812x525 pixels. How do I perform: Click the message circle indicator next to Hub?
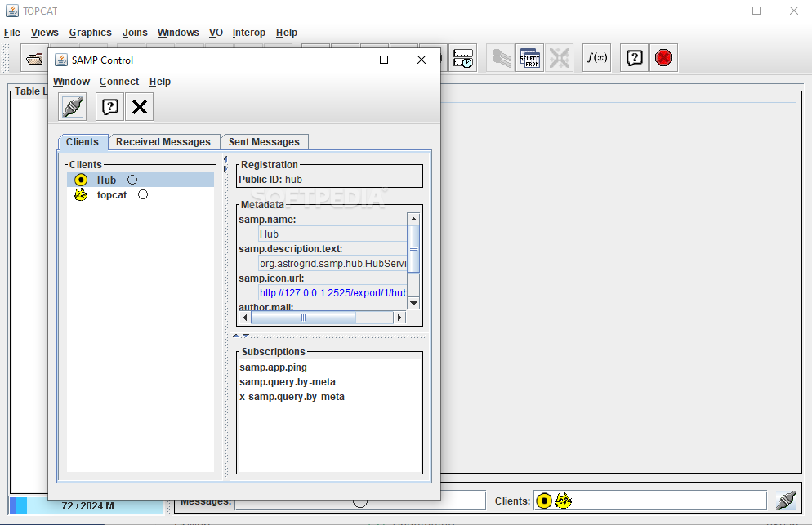[x=132, y=180]
